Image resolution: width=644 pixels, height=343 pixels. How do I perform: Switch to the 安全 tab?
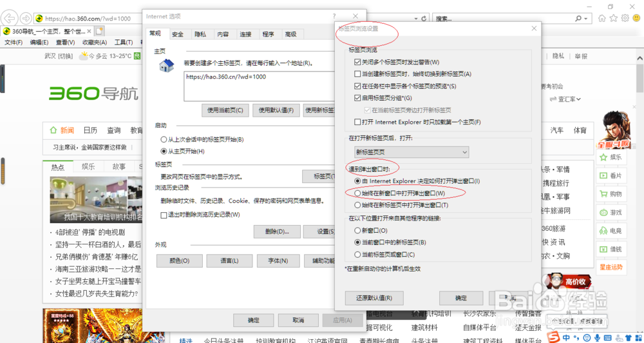tap(178, 35)
